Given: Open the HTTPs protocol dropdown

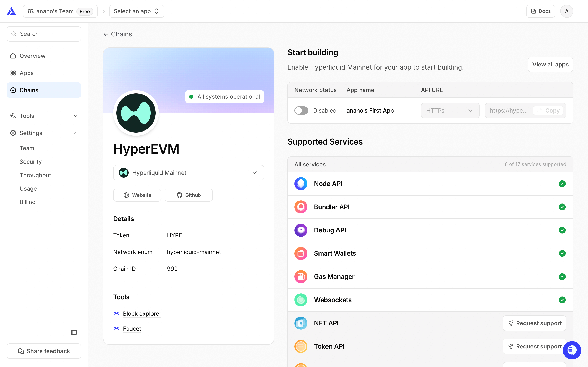Looking at the screenshot, I should [x=450, y=111].
